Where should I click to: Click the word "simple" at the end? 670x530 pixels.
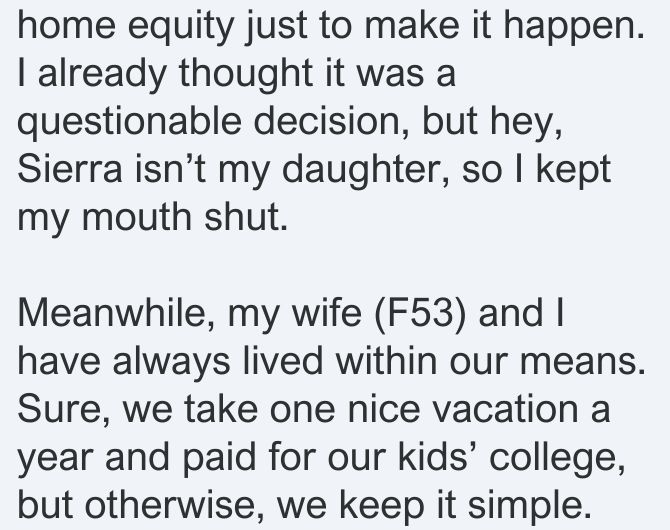[x=530, y=507]
